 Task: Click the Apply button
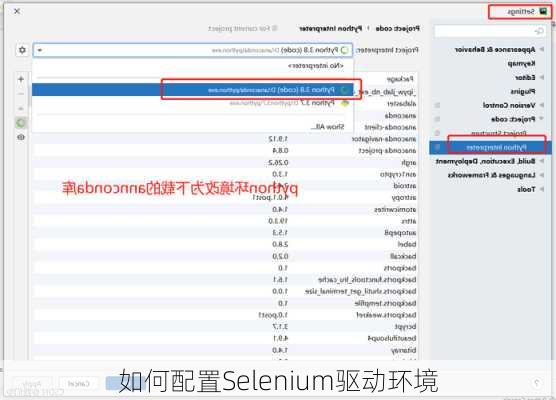pos(32,384)
